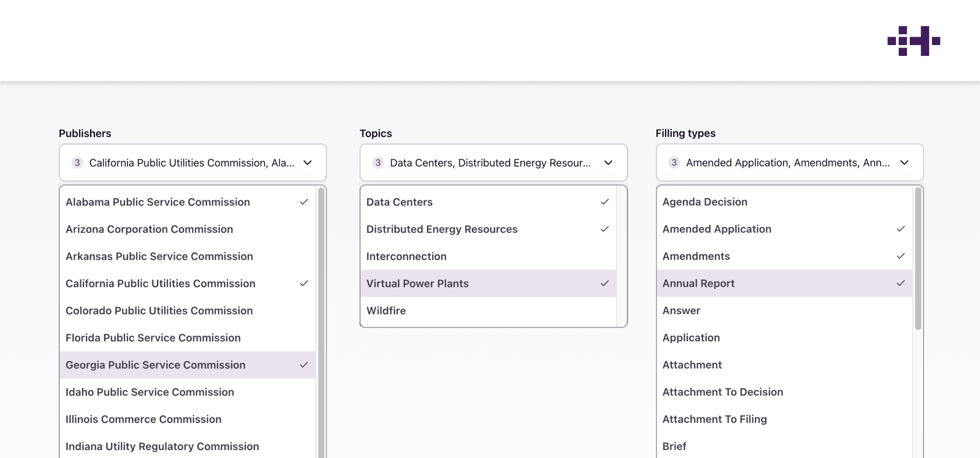Open the Publishers dropdown
This screenshot has width=980, height=458.
click(x=192, y=163)
